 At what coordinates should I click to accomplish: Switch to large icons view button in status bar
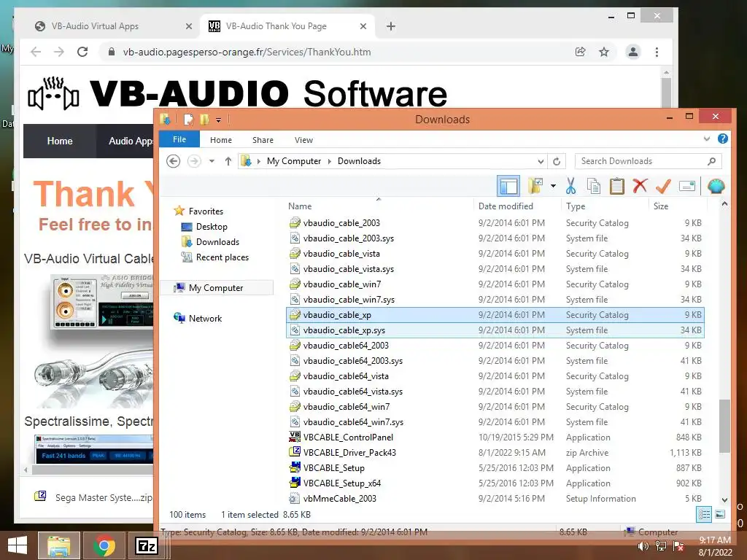click(720, 514)
